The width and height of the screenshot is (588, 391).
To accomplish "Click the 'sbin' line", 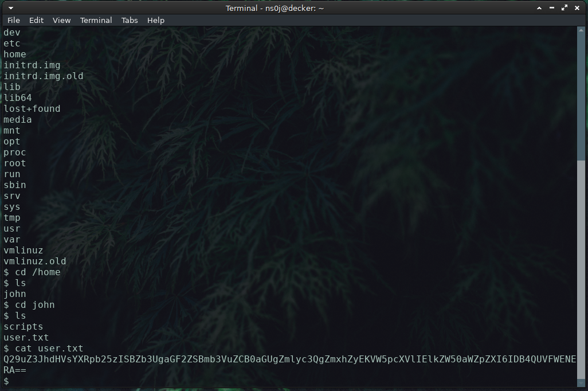I will [15, 185].
